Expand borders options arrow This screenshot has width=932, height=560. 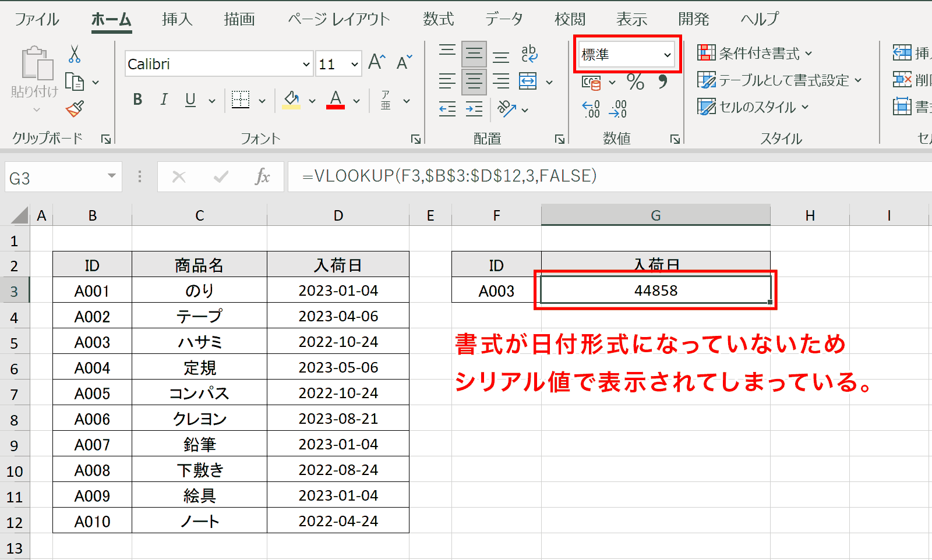[x=262, y=101]
